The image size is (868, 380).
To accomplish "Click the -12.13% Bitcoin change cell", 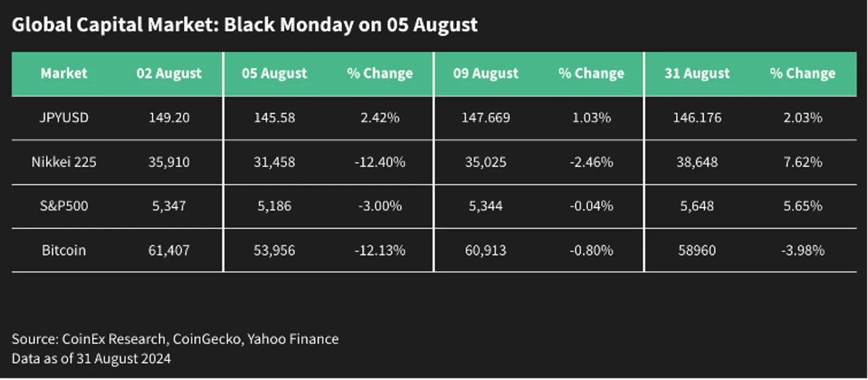I will (380, 250).
